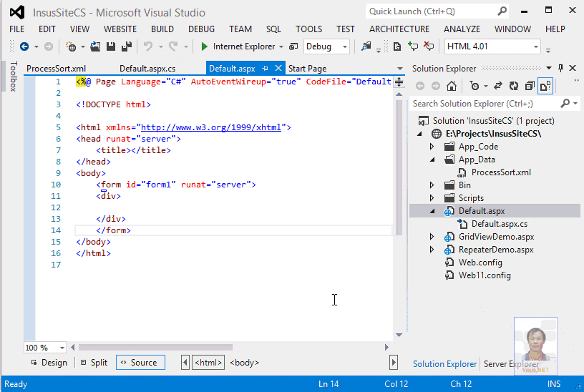Open the HTML 4.01 schema dropdown
Screen dimensions: 584x392
(x=492, y=46)
